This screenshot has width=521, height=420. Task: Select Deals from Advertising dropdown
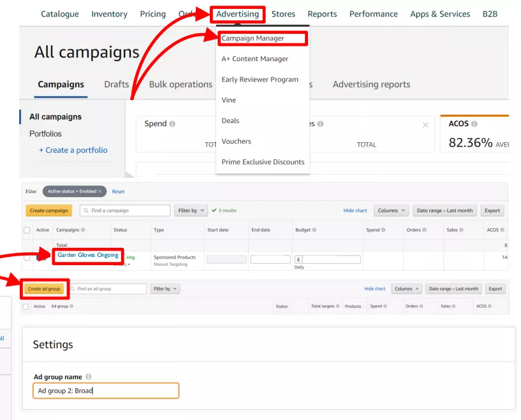pos(230,120)
